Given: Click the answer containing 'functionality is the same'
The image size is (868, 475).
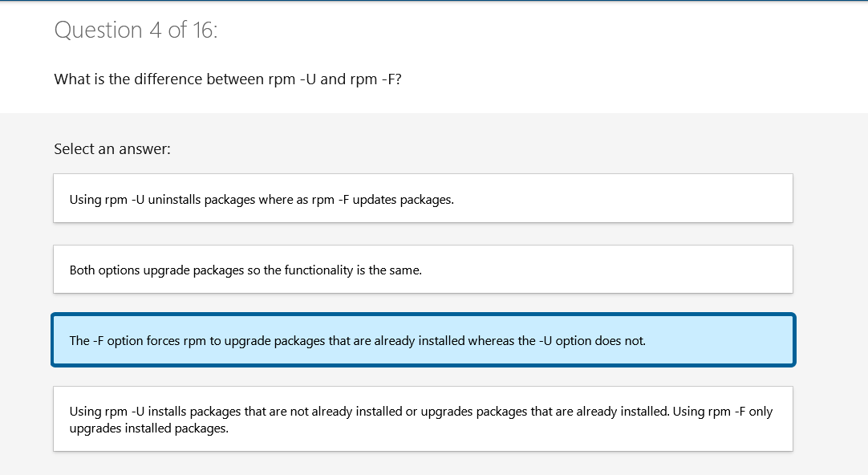Looking at the screenshot, I should [x=423, y=269].
